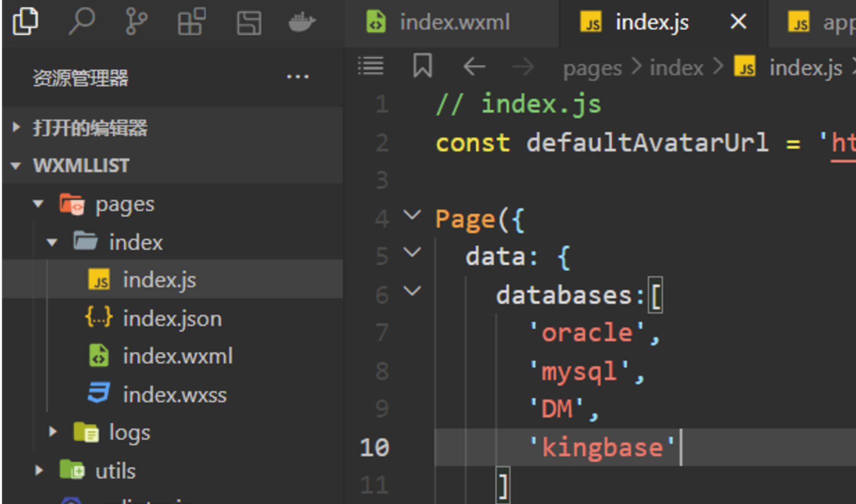Image resolution: width=856 pixels, height=504 pixels.
Task: Fold the databases array on line 6
Action: pyautogui.click(x=412, y=291)
